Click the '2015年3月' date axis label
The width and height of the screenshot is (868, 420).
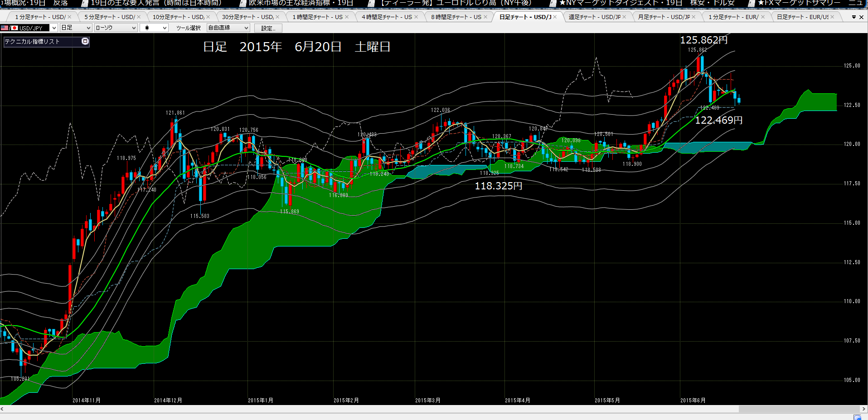coord(427,401)
